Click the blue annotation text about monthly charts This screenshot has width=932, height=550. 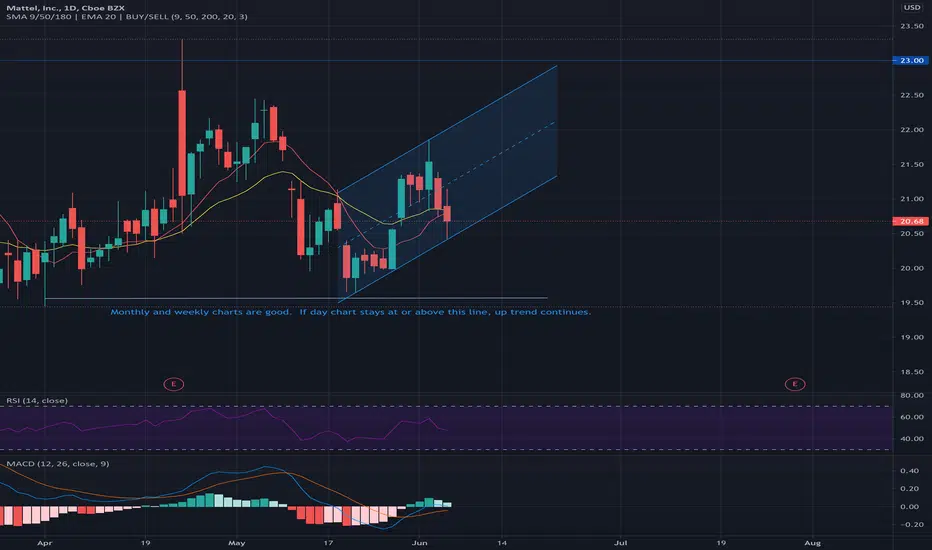[x=351, y=312]
